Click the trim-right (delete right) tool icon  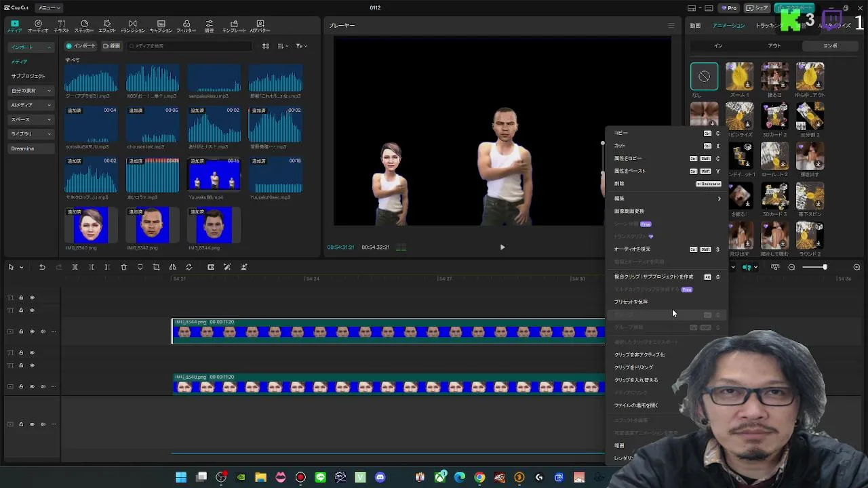[107, 267]
